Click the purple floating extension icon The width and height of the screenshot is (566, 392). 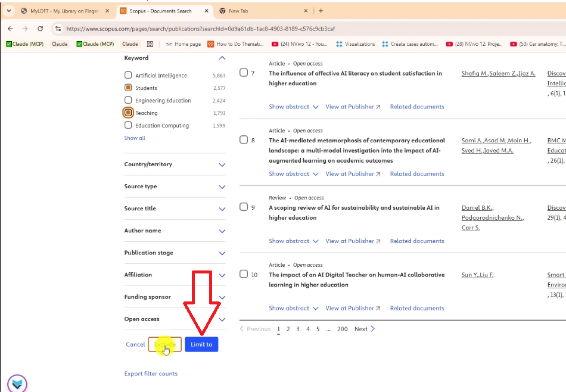(17, 383)
